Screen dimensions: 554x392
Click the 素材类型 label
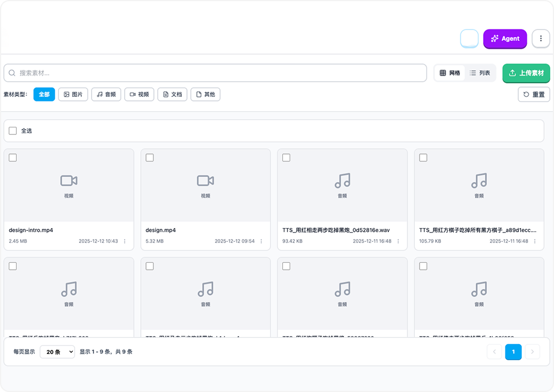[16, 94]
